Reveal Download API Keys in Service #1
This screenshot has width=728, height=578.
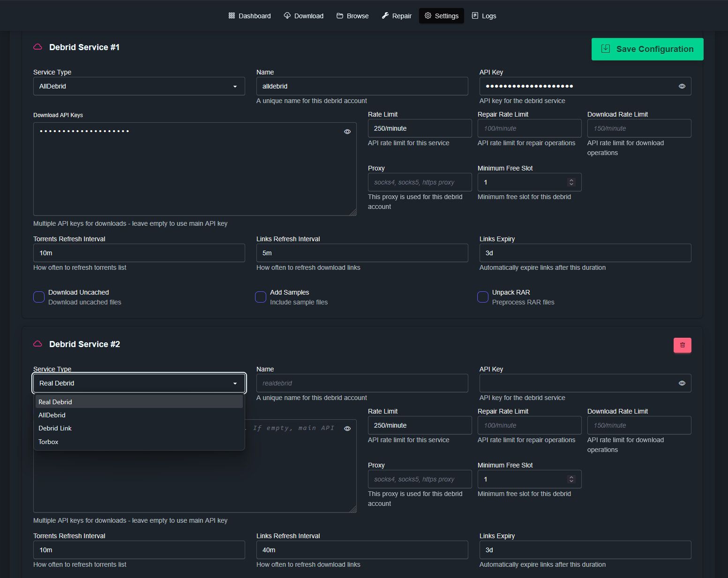[347, 132]
